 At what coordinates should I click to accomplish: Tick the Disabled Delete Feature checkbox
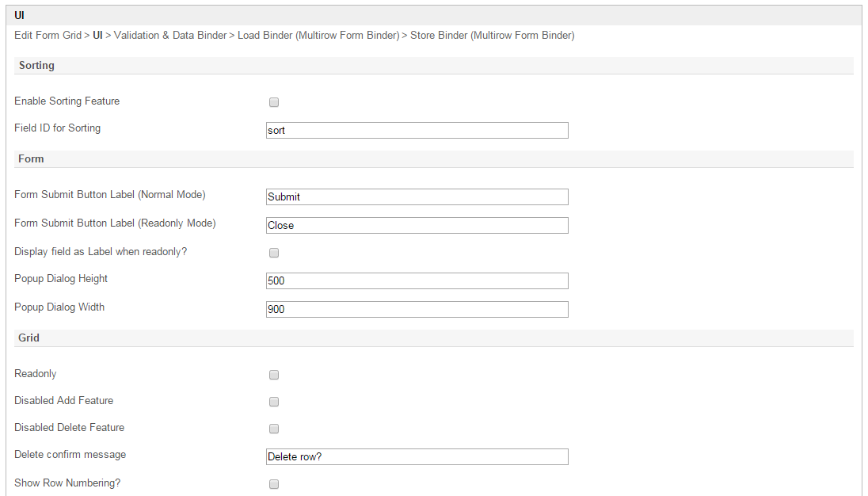[x=274, y=429]
